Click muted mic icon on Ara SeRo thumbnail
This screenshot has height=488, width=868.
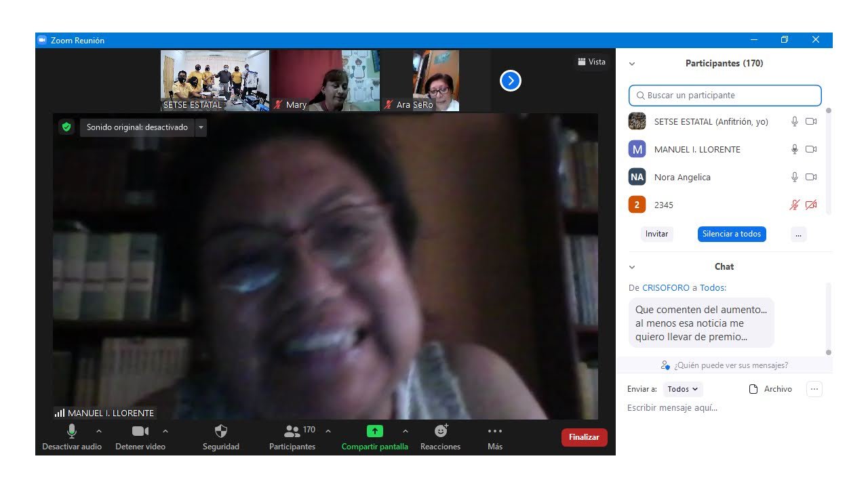click(x=389, y=104)
